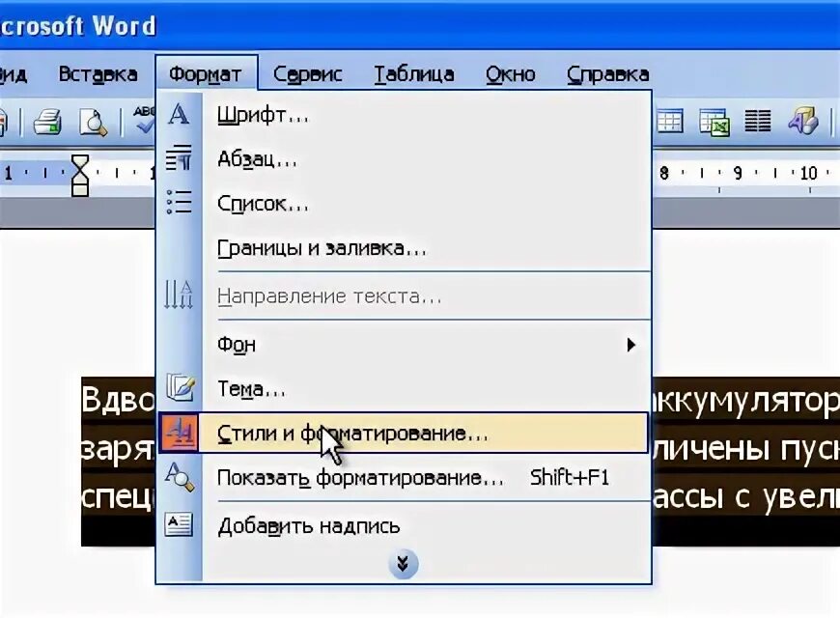Expand full menu with double chevron
The width and height of the screenshot is (840, 618).
(x=403, y=564)
